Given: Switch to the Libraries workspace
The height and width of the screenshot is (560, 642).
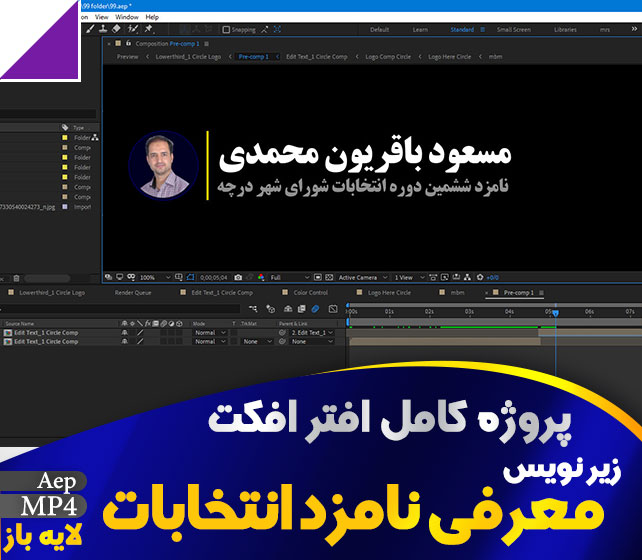Looking at the screenshot, I should tap(565, 29).
